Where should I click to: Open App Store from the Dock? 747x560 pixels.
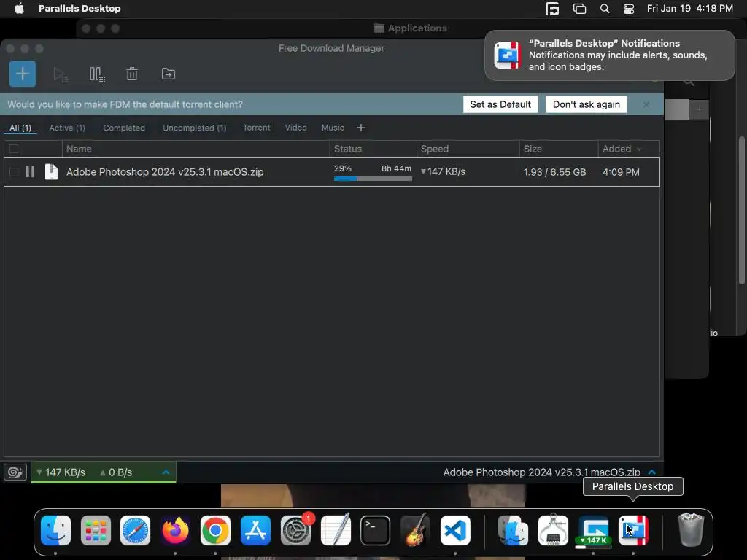click(255, 531)
